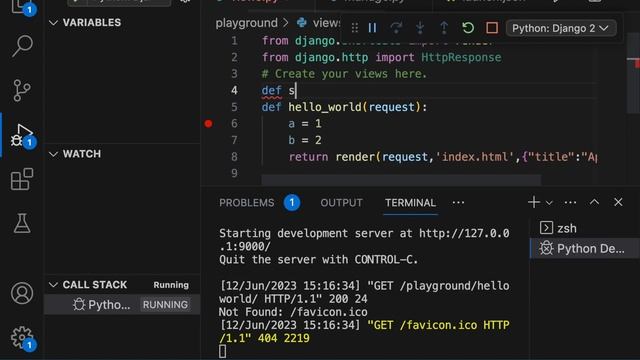This screenshot has height=360, width=640.
Task: Click Step Out in debug toolbar
Action: tap(444, 28)
